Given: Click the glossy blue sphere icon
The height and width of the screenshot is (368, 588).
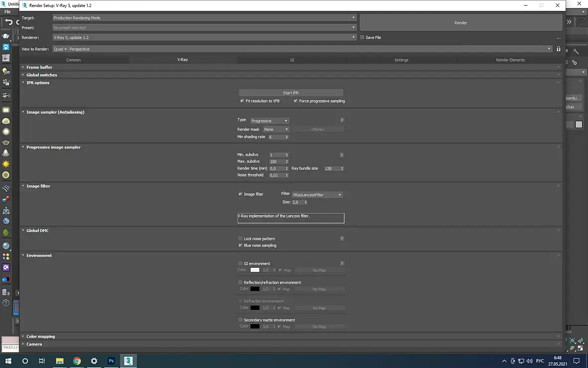Looking at the screenshot, I should tap(6, 246).
